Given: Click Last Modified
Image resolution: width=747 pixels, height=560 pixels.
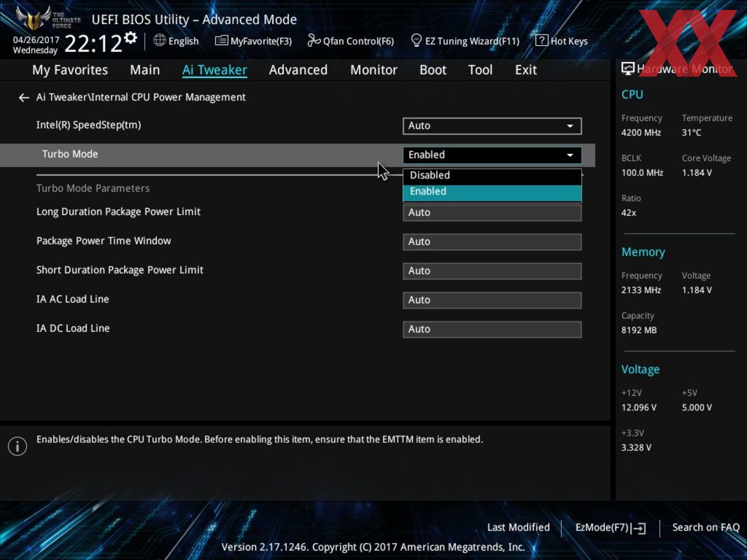Looking at the screenshot, I should point(519,528).
